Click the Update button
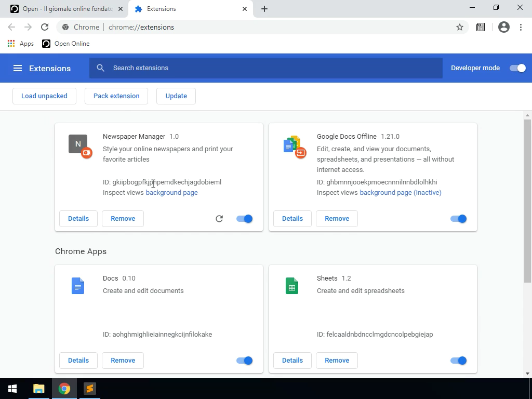 [x=176, y=96]
